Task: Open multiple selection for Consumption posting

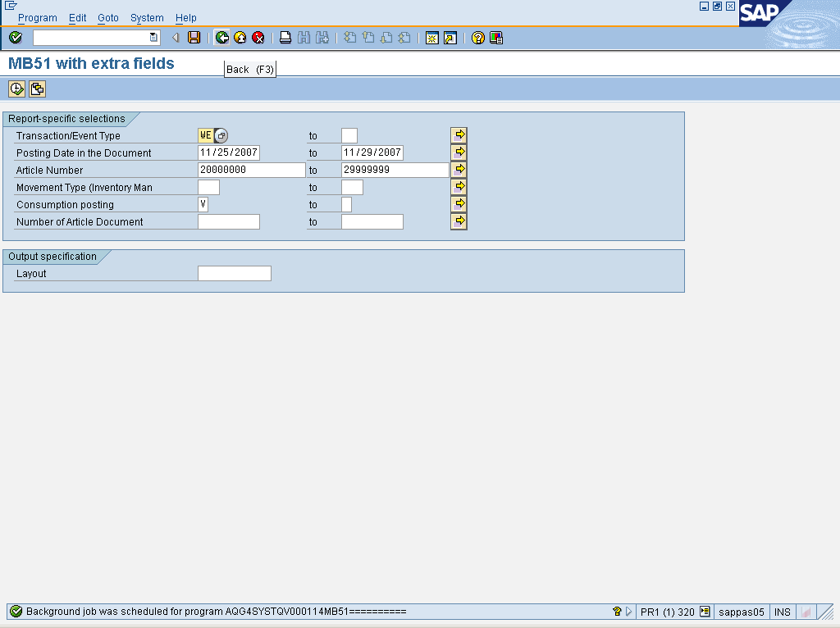Action: tap(459, 204)
